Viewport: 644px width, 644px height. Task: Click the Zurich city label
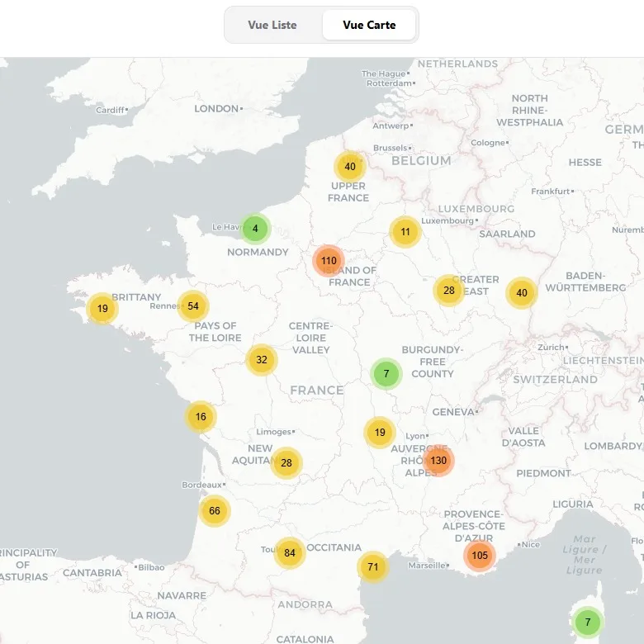[x=552, y=348]
